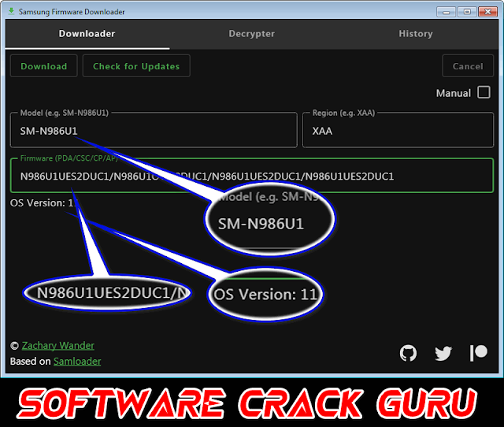504x427 pixels.
Task: Focus the Firmware PDA/CSC/CP/AP field
Action: point(252,176)
